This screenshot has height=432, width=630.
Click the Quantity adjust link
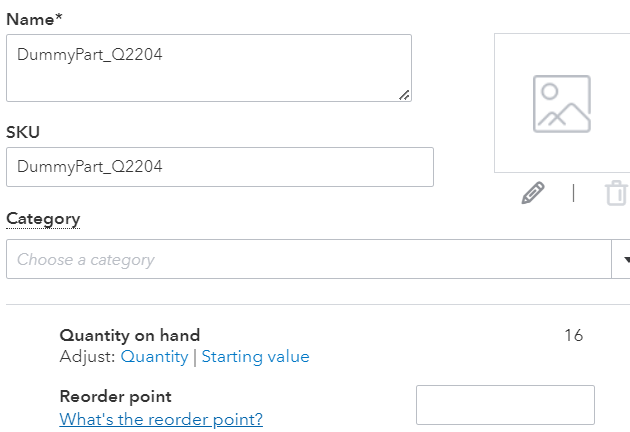click(x=154, y=356)
